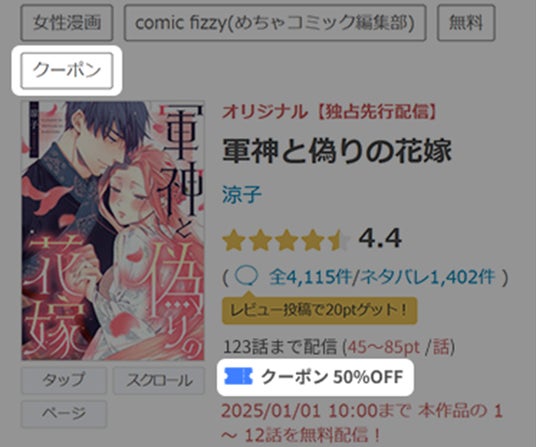Image resolution: width=536 pixels, height=447 pixels.
Task: Open the 全4,115件 reviews link
Action: [x=310, y=277]
